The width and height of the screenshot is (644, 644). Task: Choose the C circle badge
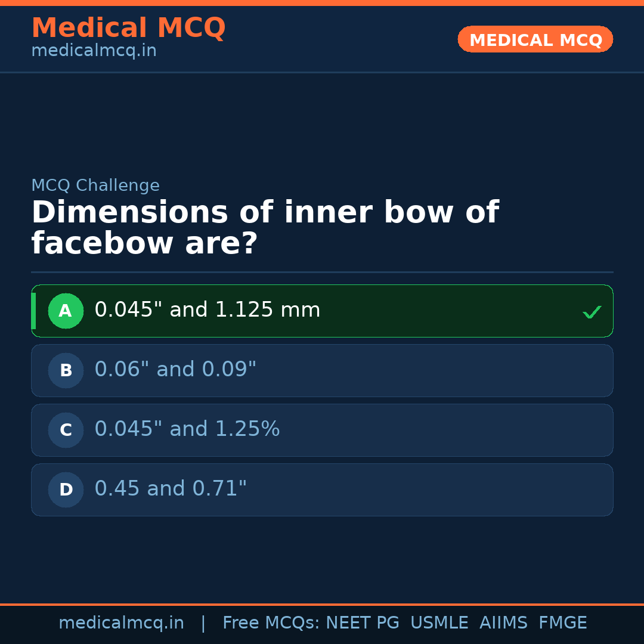point(66,430)
